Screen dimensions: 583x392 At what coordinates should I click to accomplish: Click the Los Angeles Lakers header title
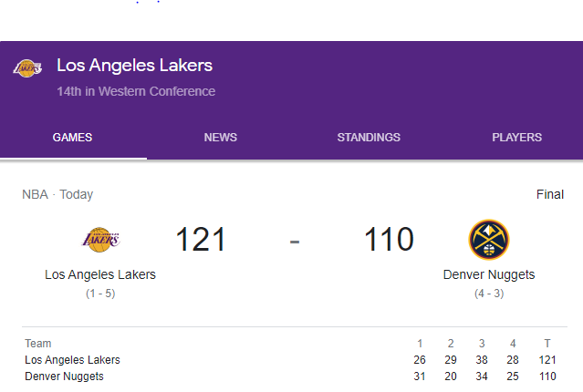[x=134, y=66]
